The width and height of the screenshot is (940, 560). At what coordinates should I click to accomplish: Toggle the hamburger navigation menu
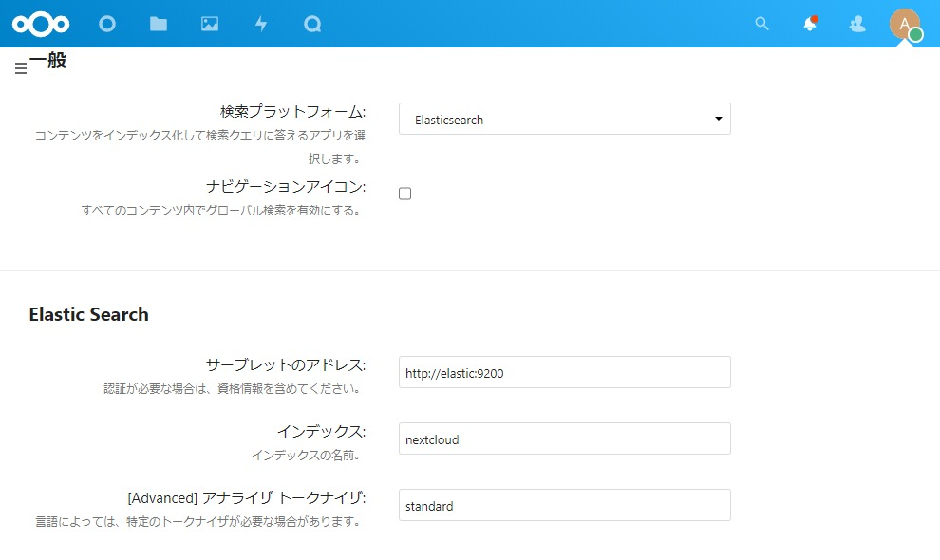pos(21,68)
